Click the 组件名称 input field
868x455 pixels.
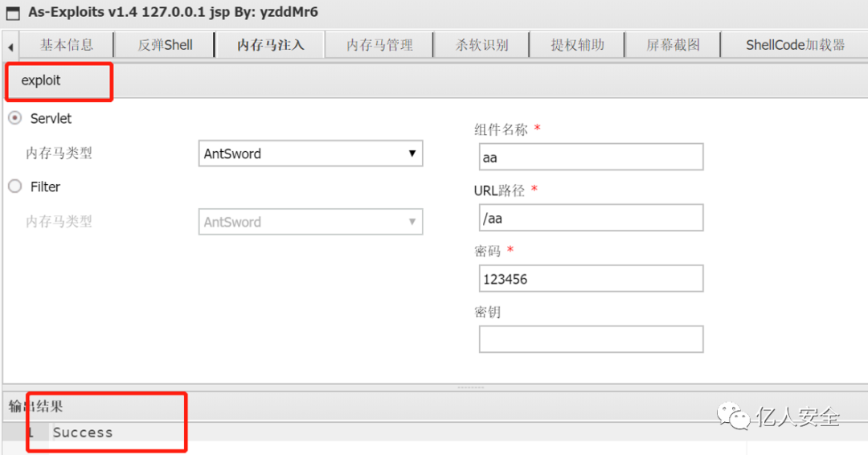coord(592,158)
